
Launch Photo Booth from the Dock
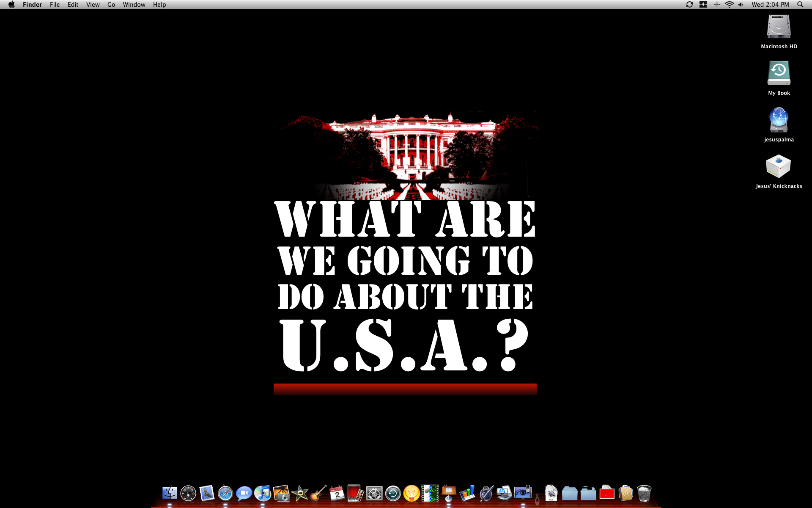point(356,493)
